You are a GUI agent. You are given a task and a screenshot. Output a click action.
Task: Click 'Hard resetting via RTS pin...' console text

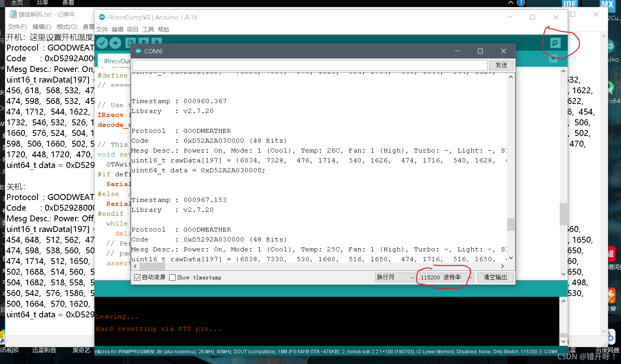click(159, 329)
